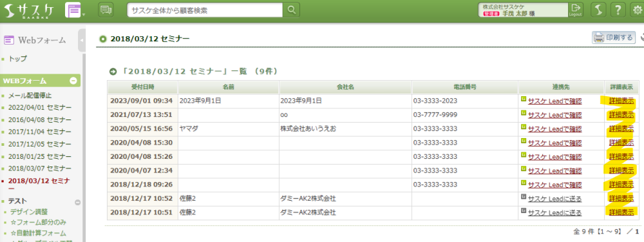The image size is (644, 242).
Task: Open サスケ Leadで確認 for 2020/04/08 15:30 row
Action: (x=554, y=143)
